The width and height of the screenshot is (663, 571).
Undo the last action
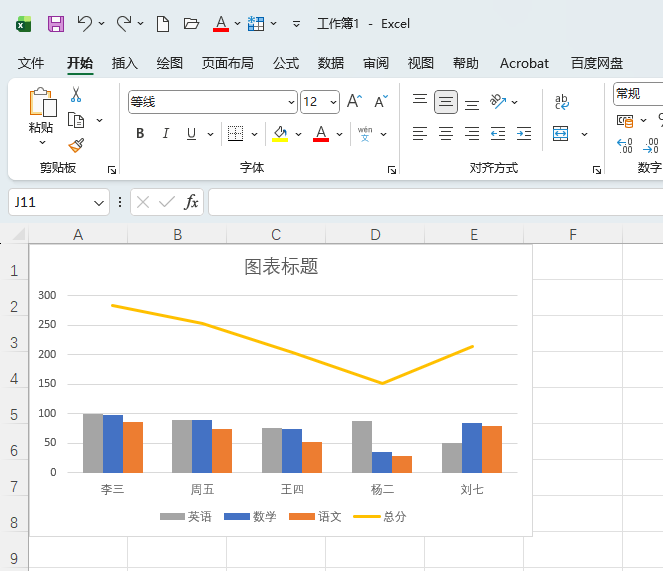pos(85,24)
